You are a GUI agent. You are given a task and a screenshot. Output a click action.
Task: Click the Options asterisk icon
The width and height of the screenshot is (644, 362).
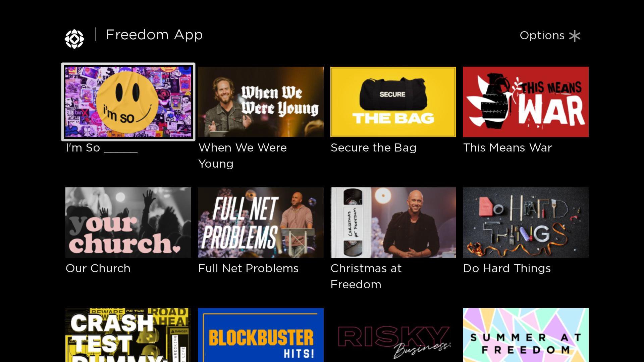click(x=575, y=36)
